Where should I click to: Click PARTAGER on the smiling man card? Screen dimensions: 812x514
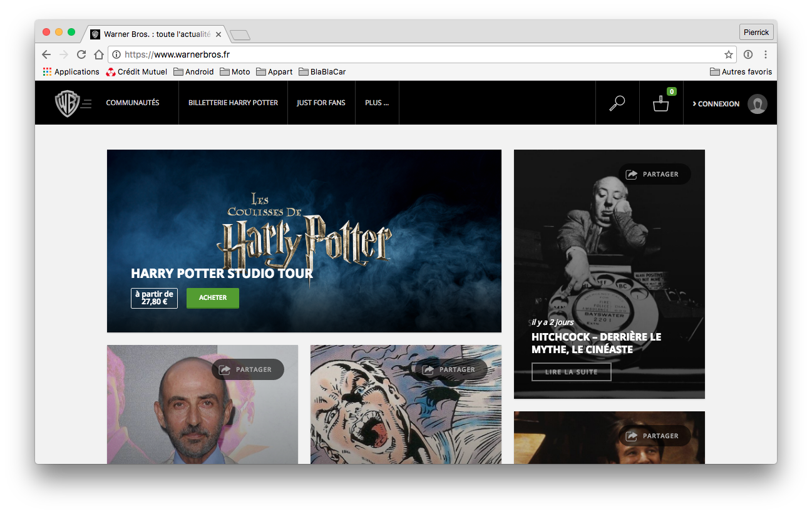point(654,436)
